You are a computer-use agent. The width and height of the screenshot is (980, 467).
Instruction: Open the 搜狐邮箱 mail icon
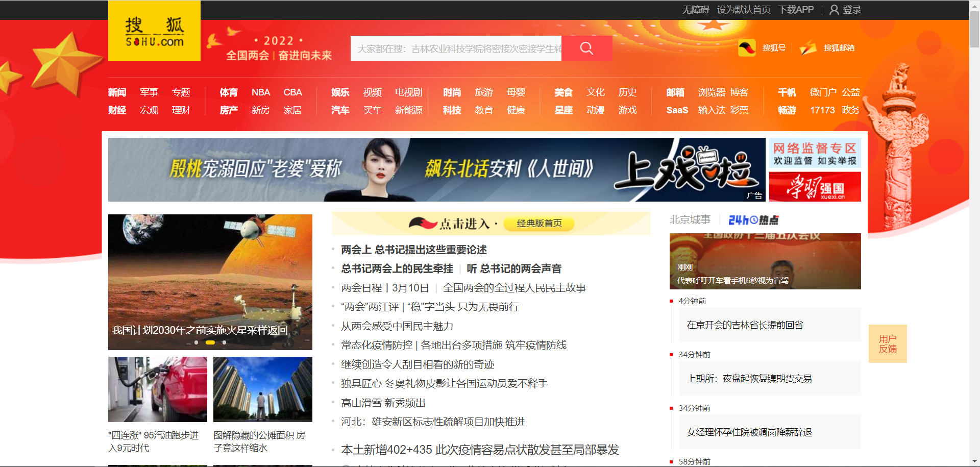[808, 48]
